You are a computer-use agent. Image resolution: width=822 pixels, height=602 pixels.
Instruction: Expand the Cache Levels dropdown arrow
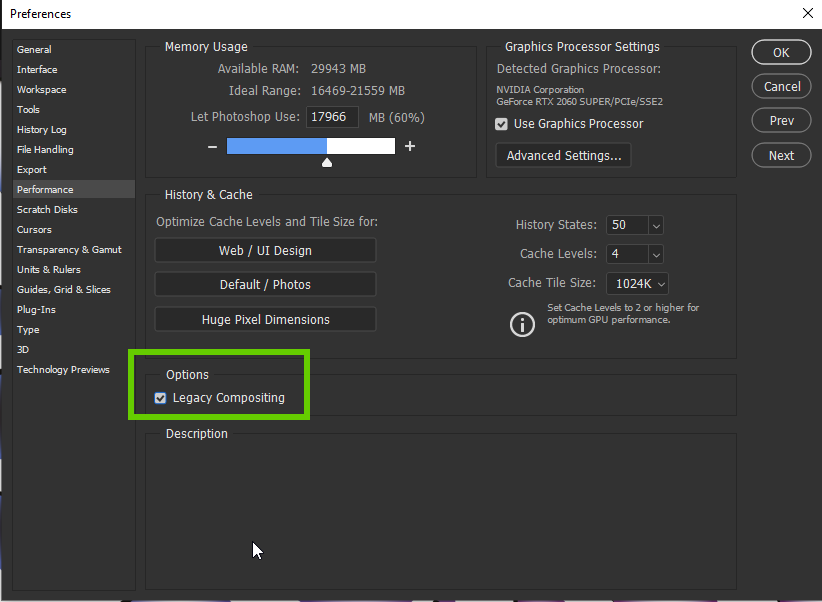click(x=656, y=254)
